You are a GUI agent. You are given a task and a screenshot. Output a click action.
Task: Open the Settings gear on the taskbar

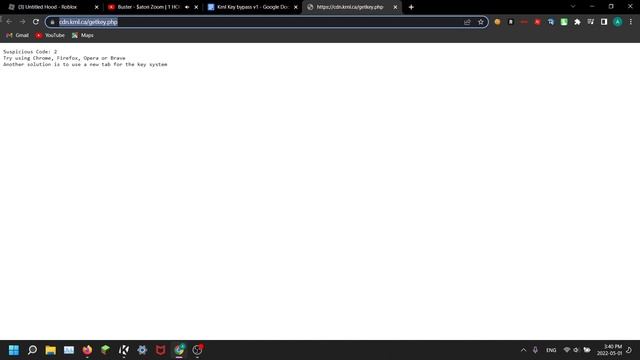pyautogui.click(x=142, y=350)
